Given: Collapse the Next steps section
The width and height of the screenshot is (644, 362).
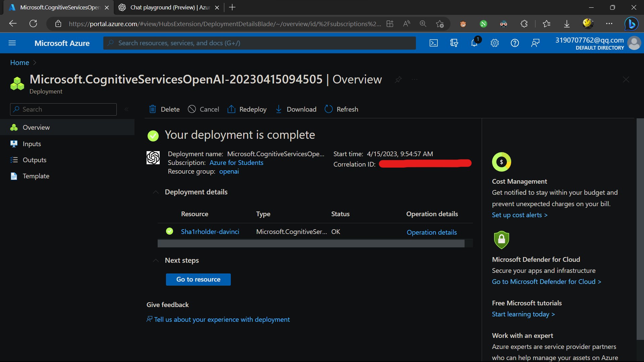Looking at the screenshot, I should (155, 260).
